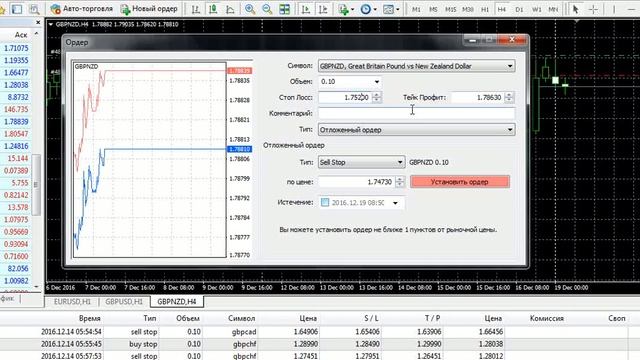
Task: Open the order Тип dropdown showing Отложенный ордер
Action: point(416,130)
